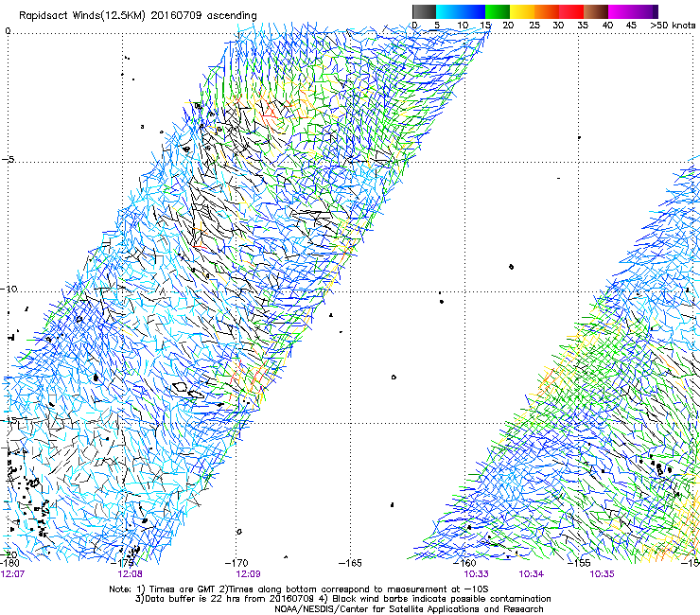Select the "30" legend scale label
The height and width of the screenshot is (615, 700).
coord(558,26)
